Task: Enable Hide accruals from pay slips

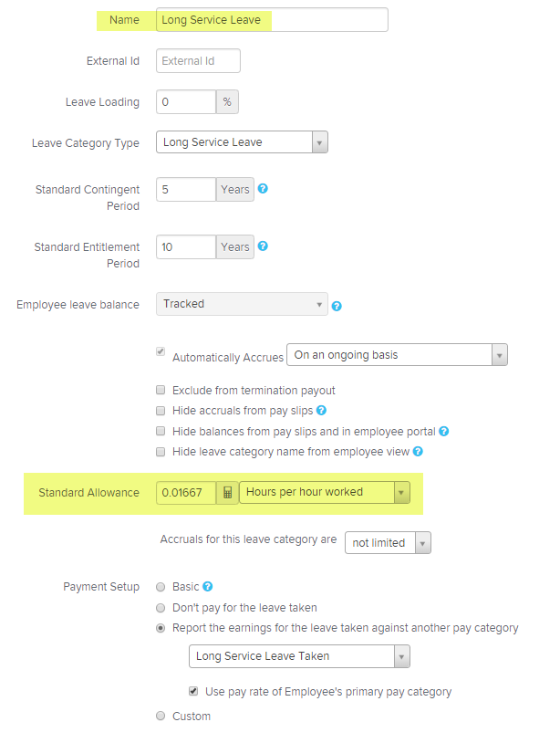Action: coord(161,411)
